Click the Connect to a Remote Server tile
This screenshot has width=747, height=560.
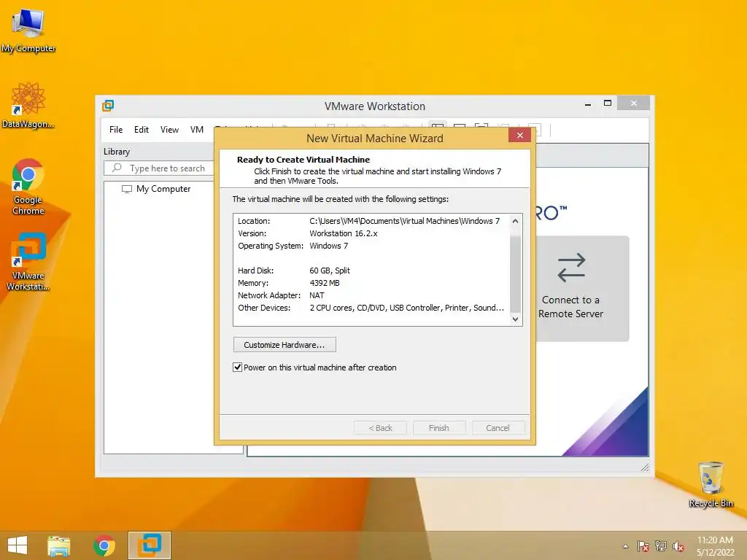click(582, 289)
